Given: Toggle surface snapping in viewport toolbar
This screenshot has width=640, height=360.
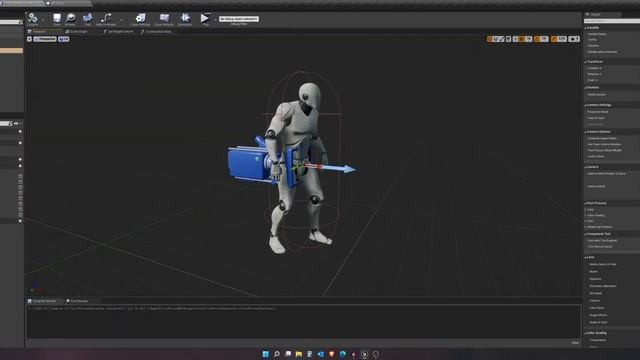Looking at the screenshot, I should click(516, 39).
